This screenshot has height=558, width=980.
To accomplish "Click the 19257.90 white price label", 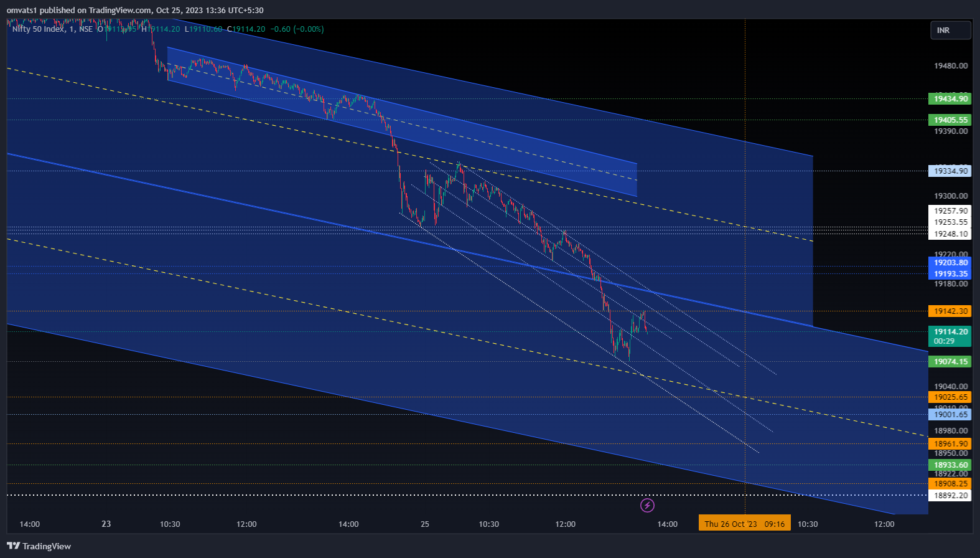I will (x=950, y=211).
